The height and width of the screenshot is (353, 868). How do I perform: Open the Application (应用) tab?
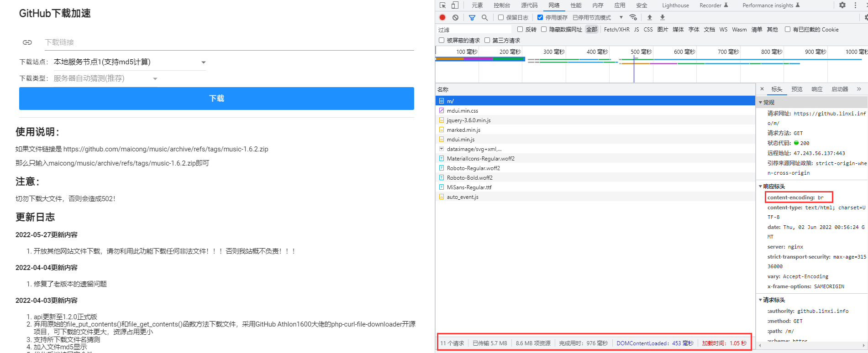click(x=620, y=5)
